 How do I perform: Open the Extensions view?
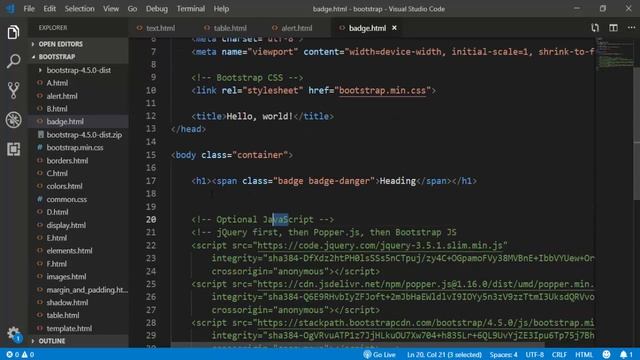point(13,149)
